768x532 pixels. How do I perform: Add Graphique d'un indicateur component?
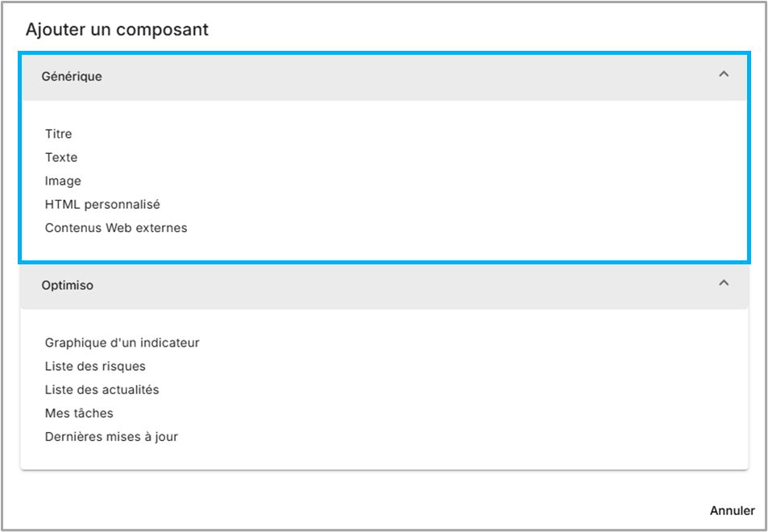point(122,343)
